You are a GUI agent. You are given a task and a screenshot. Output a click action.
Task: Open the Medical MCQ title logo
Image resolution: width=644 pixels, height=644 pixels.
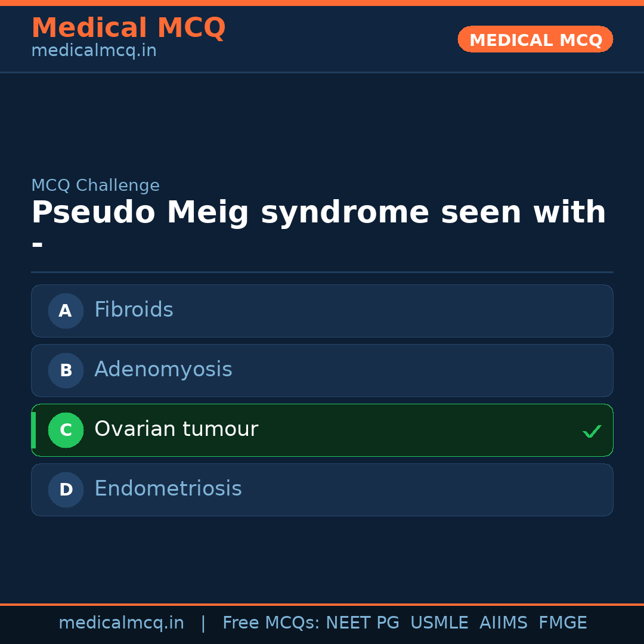click(x=128, y=28)
